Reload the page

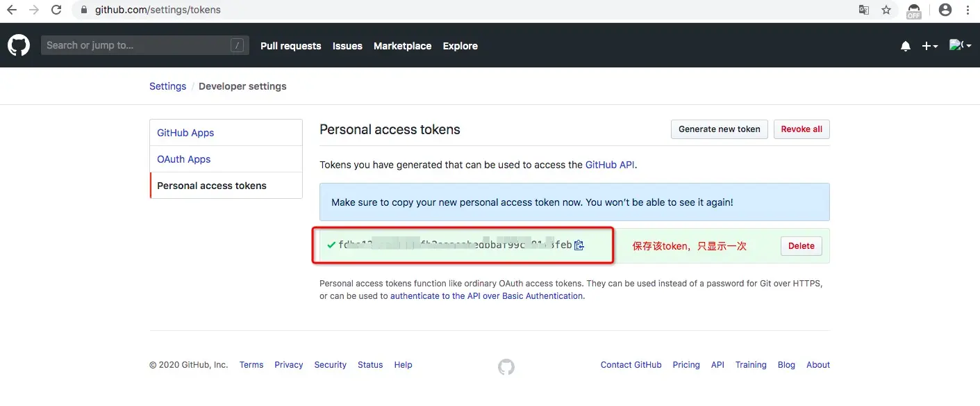coord(57,10)
